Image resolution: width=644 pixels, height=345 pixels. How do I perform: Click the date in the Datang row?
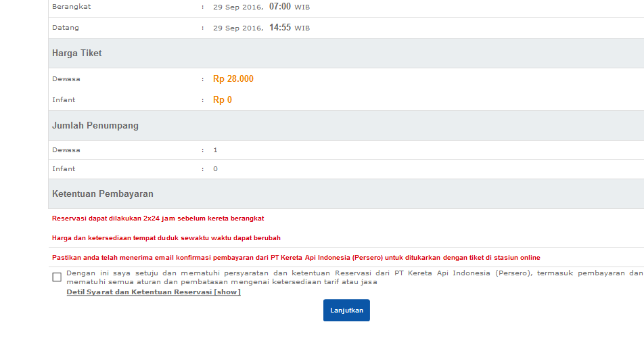pos(237,28)
